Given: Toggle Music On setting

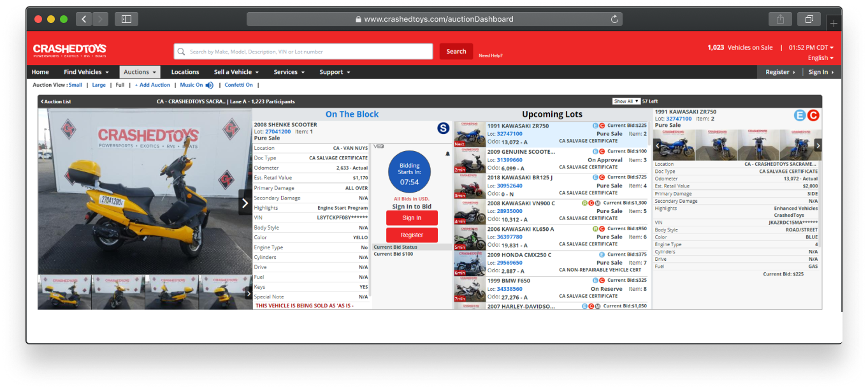Looking at the screenshot, I should click(191, 85).
